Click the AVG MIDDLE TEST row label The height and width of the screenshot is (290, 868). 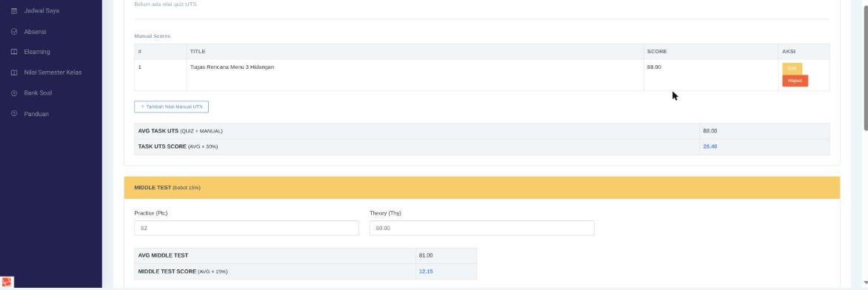pyautogui.click(x=163, y=256)
